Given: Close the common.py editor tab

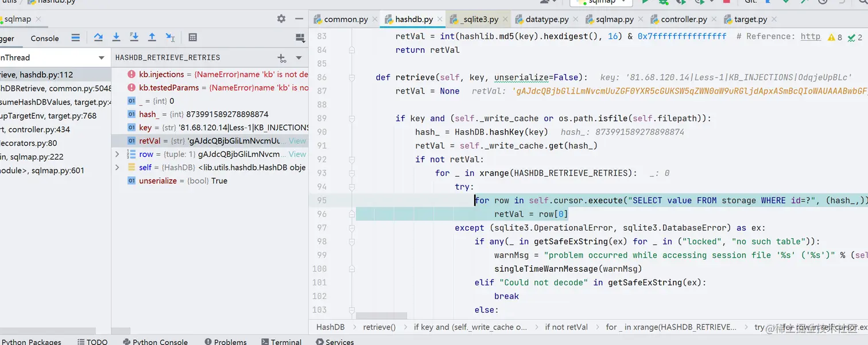Looking at the screenshot, I should click(374, 19).
